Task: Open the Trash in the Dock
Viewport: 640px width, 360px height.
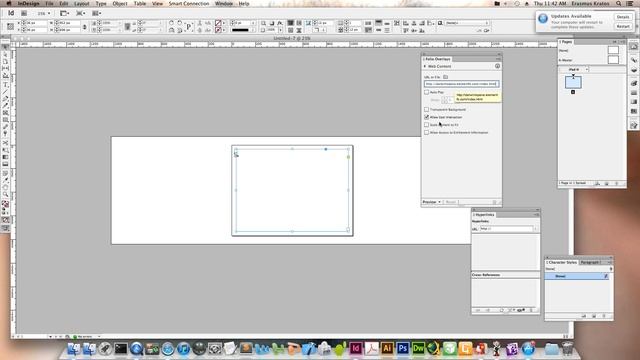Action: tap(568, 348)
